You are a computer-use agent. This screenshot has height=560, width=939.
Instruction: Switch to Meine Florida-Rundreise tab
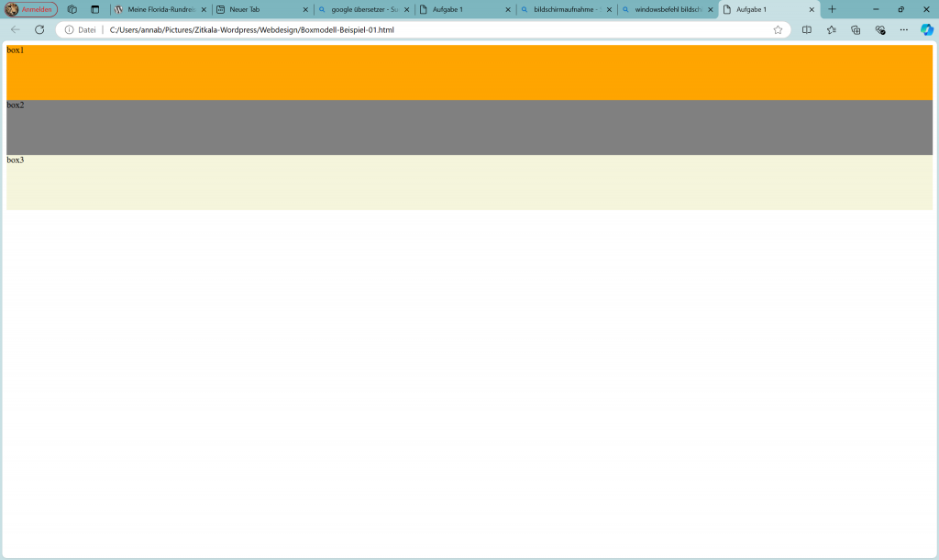154,9
